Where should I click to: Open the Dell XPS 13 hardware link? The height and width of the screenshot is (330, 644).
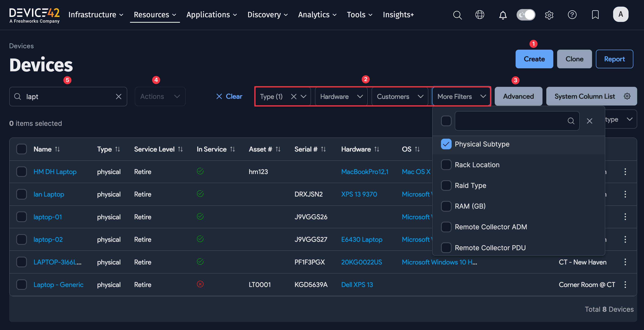[357, 285]
